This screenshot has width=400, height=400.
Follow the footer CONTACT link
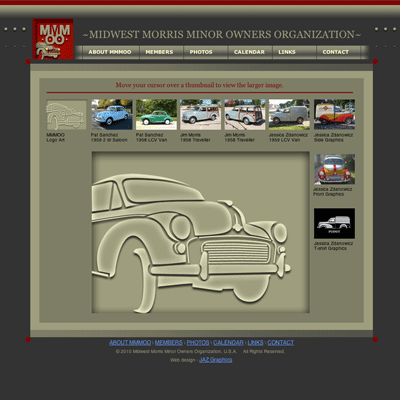click(x=281, y=343)
